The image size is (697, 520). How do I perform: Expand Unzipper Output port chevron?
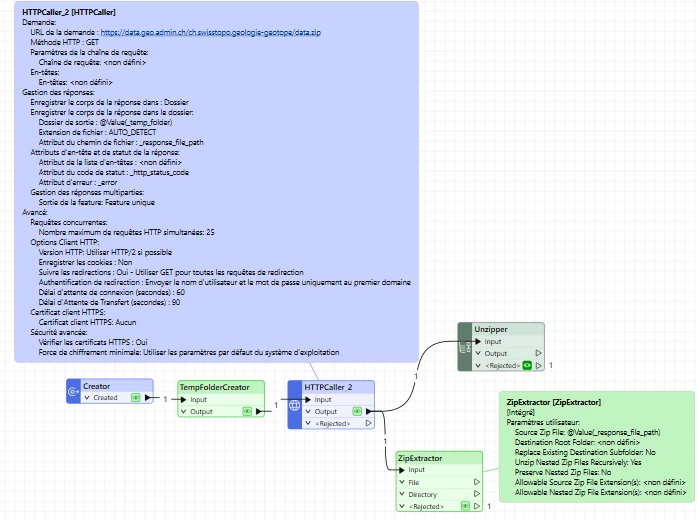478,353
